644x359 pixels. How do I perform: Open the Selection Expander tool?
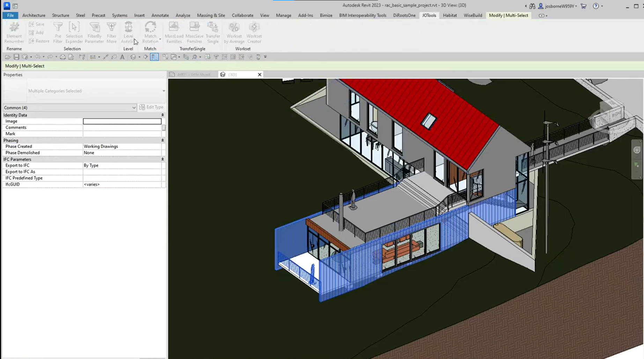coord(74,33)
